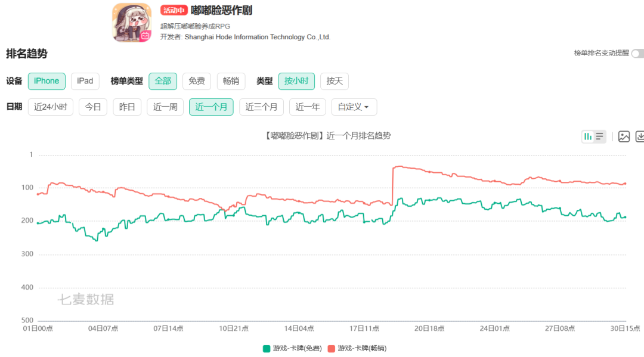This screenshot has height=357, width=644.
Task: Select 今日 date range
Action: click(x=93, y=107)
